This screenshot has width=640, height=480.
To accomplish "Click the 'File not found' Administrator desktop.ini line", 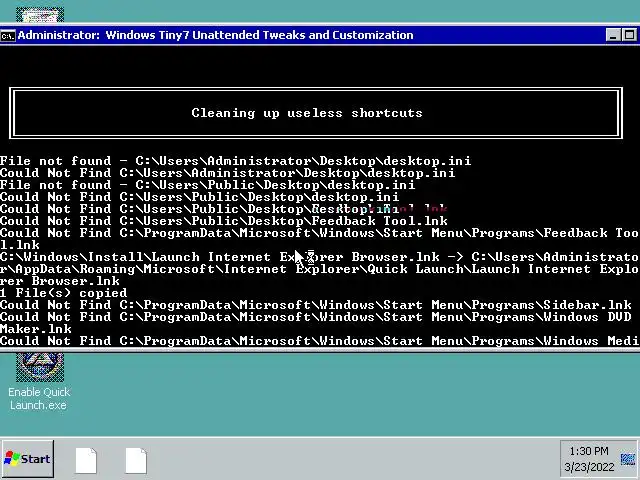I will point(236,161).
